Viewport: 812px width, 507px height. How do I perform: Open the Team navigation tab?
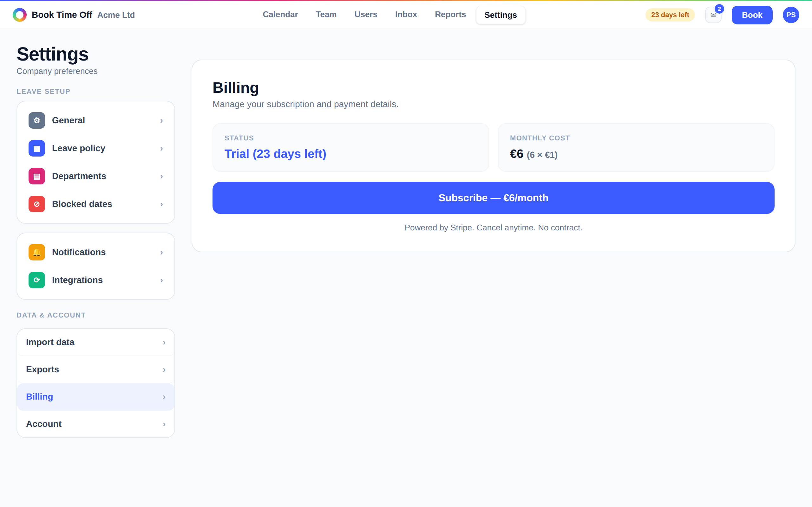pos(326,15)
